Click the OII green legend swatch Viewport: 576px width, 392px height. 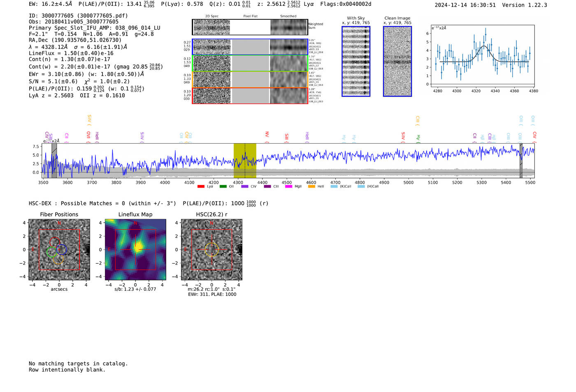tap(223, 186)
